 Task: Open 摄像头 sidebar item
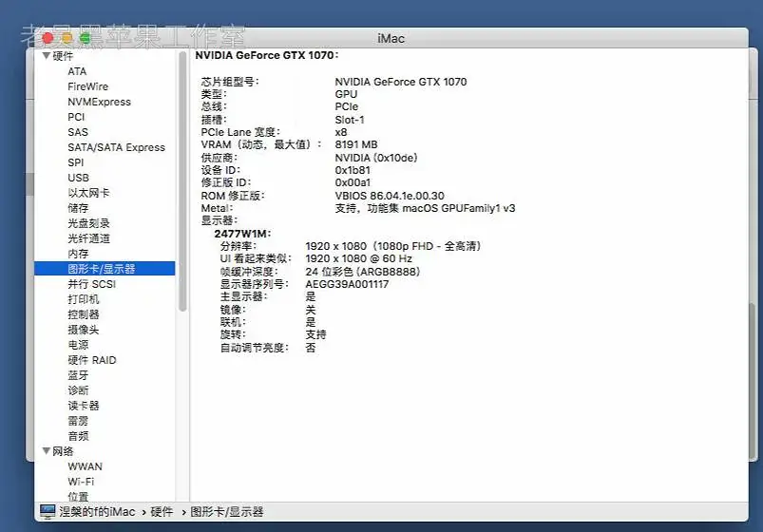click(84, 330)
